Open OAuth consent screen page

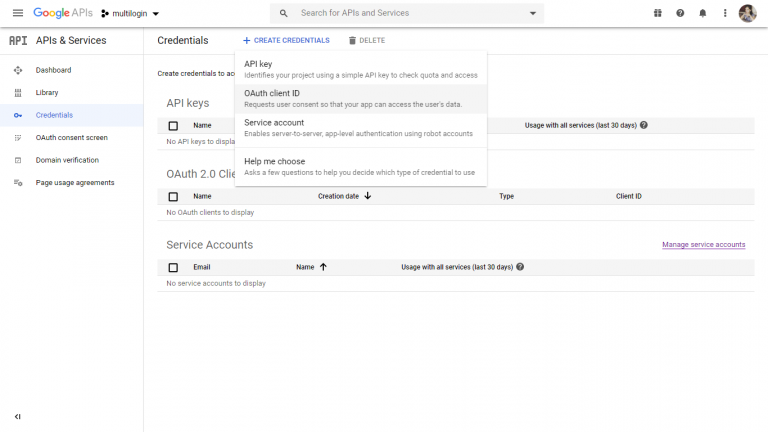coord(72,138)
